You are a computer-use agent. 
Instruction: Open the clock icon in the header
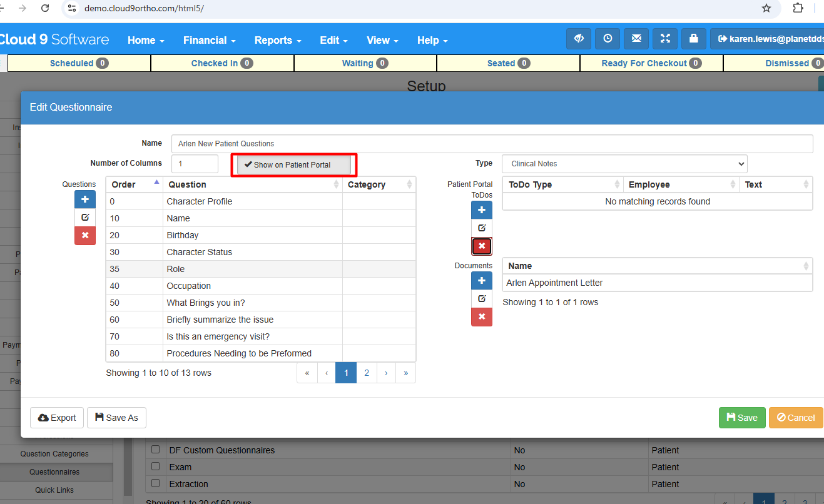point(608,39)
